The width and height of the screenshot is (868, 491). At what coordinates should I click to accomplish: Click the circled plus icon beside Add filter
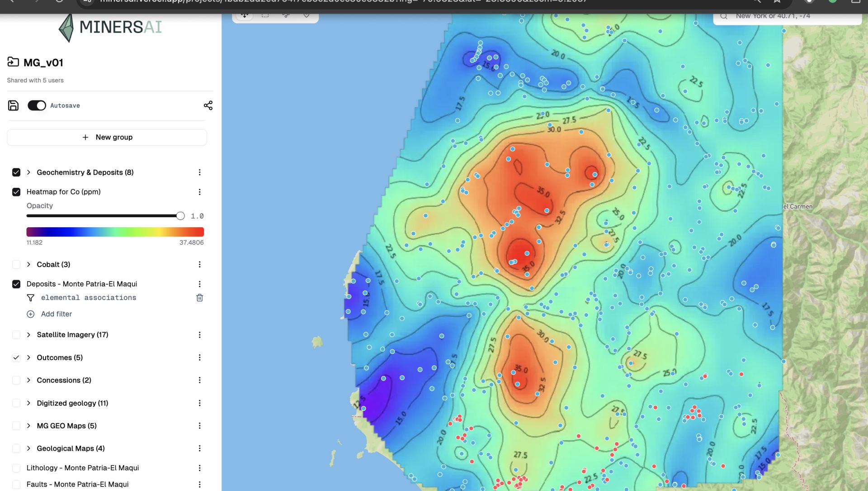click(30, 314)
